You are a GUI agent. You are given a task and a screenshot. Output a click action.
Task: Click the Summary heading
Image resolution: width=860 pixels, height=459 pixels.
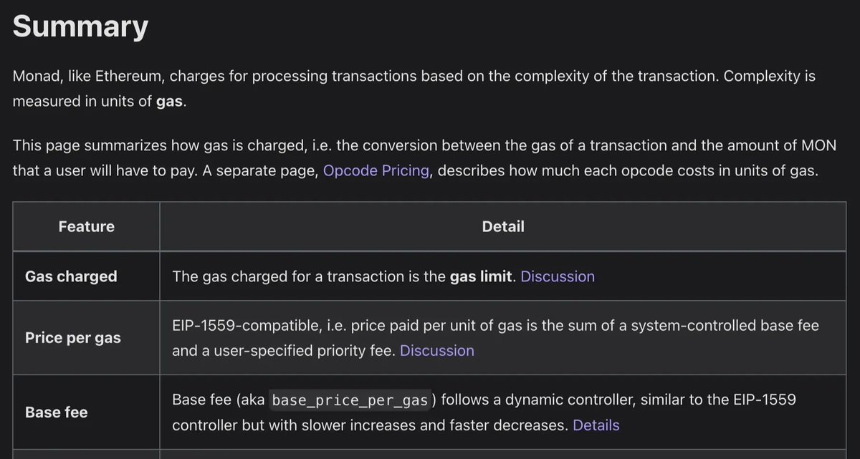pos(80,26)
